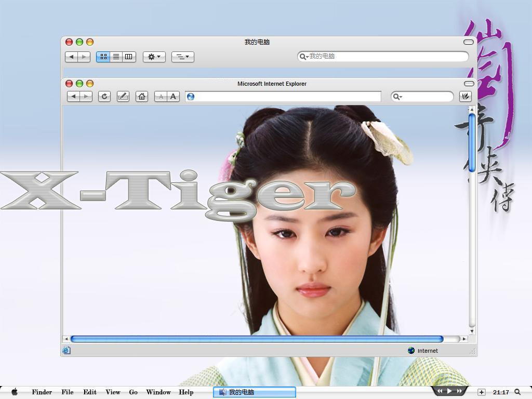Viewport: 532px width, 399px height.
Task: Click the Home icon in browser toolbar
Action: click(141, 97)
